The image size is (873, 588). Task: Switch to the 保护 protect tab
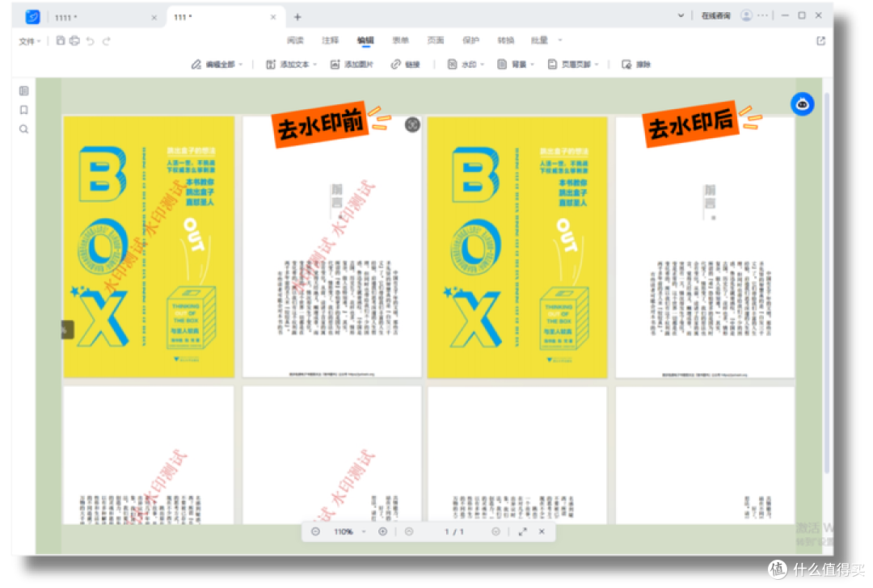pyautogui.click(x=470, y=40)
